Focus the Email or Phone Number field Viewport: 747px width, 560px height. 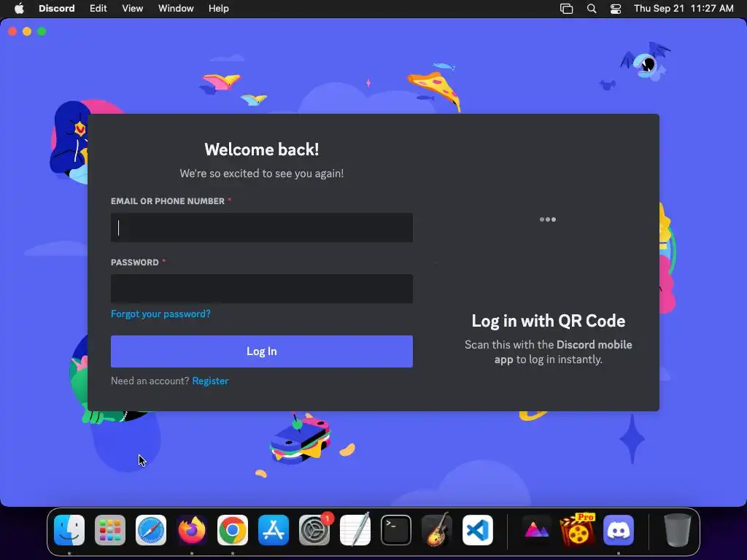[262, 227]
